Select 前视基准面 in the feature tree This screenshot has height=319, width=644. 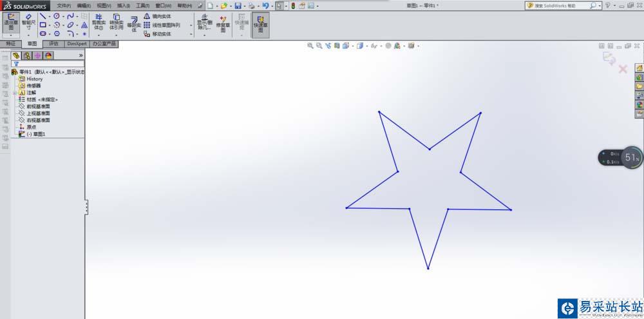pyautogui.click(x=38, y=106)
